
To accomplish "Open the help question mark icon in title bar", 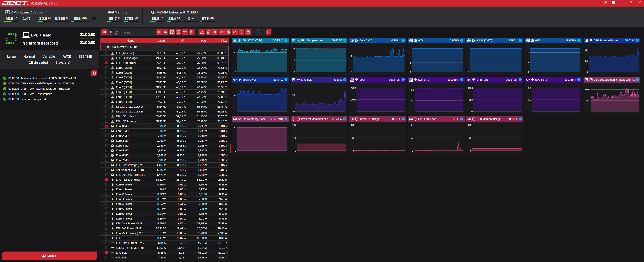I will pyautogui.click(x=605, y=2).
